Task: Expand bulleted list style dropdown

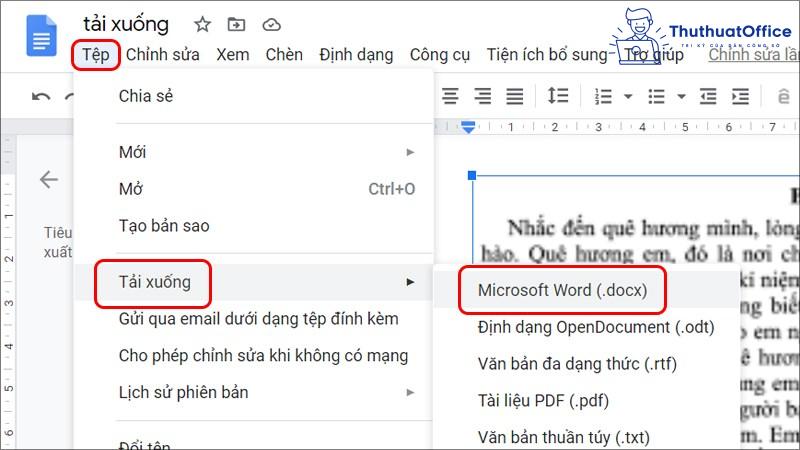Action: pyautogui.click(x=681, y=96)
